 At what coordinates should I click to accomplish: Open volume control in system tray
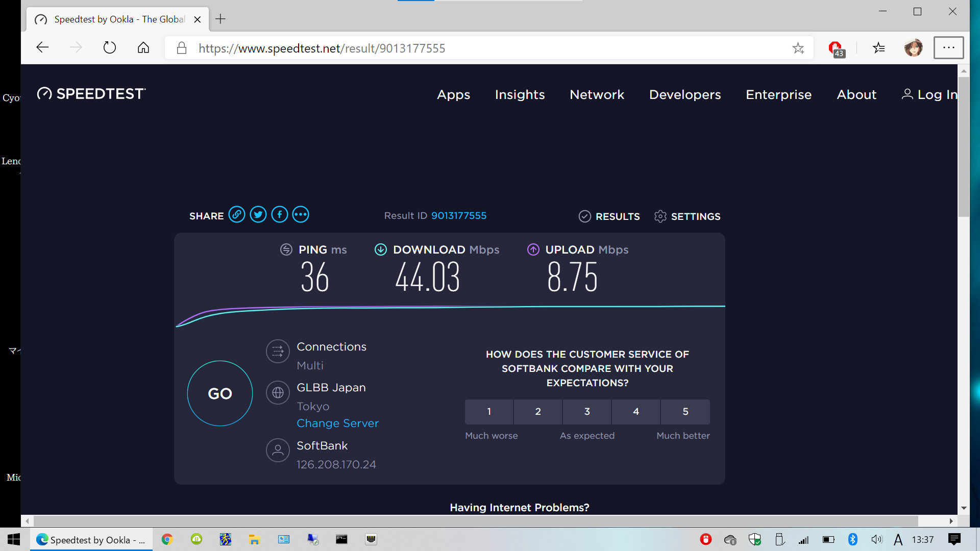coord(876,539)
